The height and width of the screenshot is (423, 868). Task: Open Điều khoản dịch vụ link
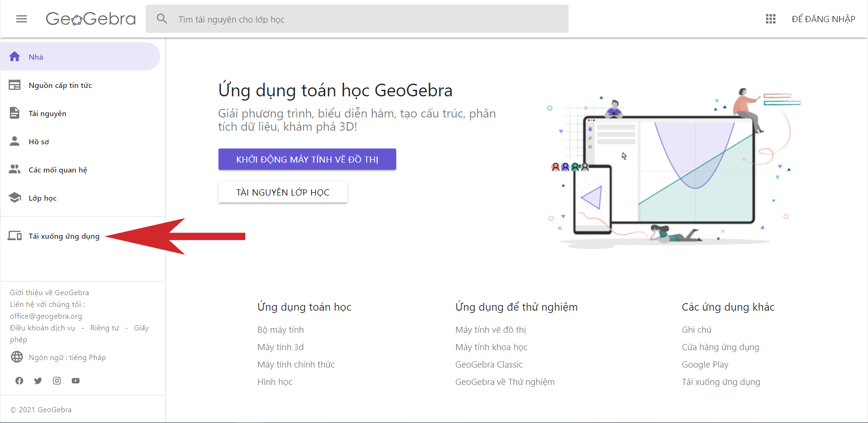[42, 328]
